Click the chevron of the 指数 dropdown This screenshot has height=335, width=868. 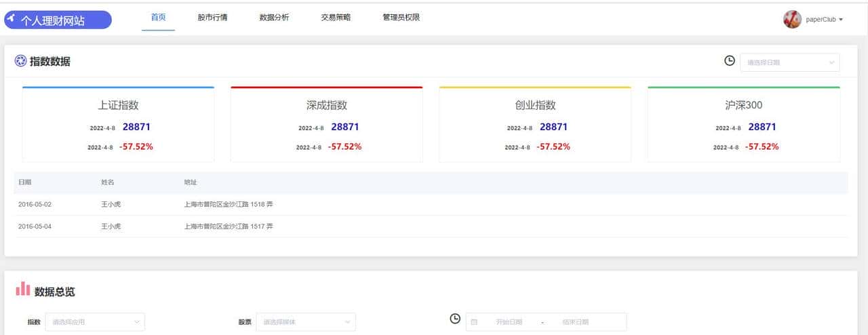point(136,321)
